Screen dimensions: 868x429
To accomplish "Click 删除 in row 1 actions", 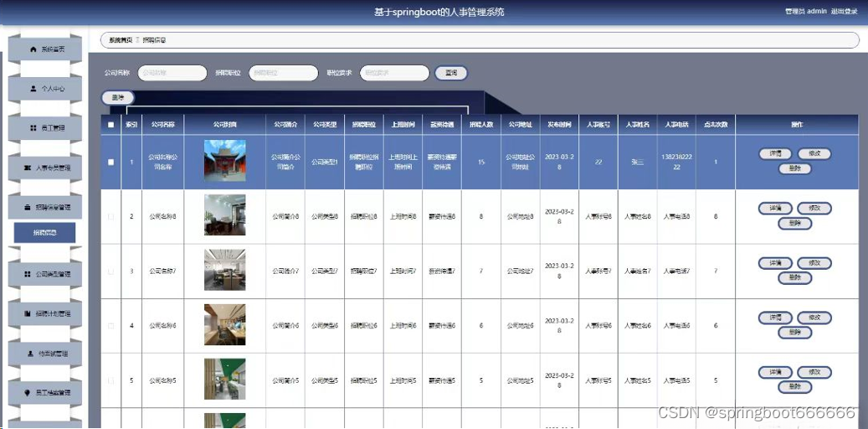I will click(x=795, y=168).
